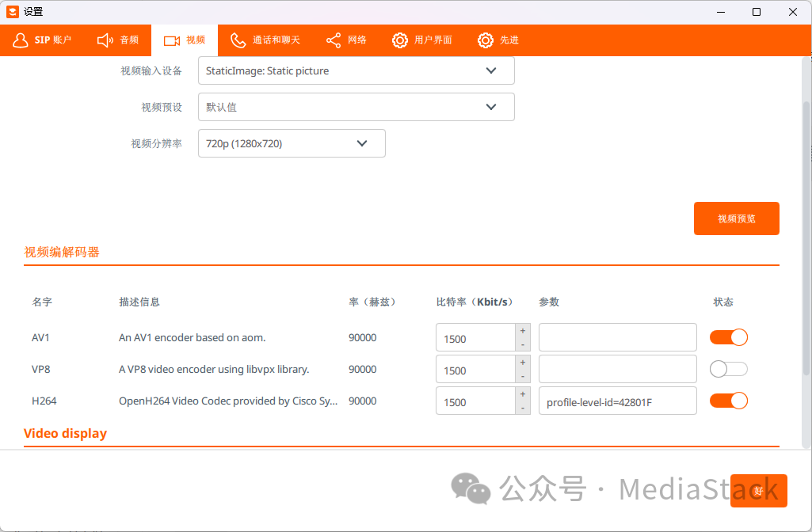Click the video camera icon

coord(172,40)
